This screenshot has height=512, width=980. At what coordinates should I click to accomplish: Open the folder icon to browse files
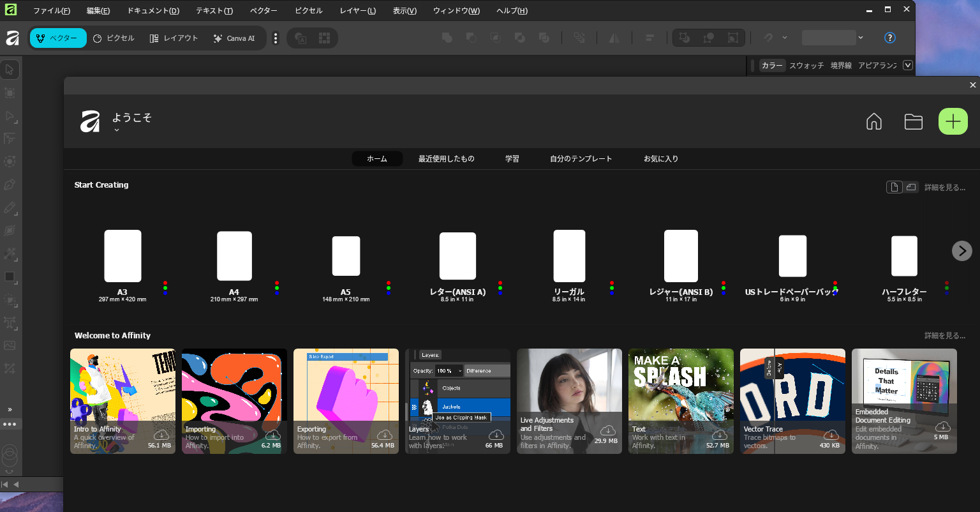pos(913,121)
